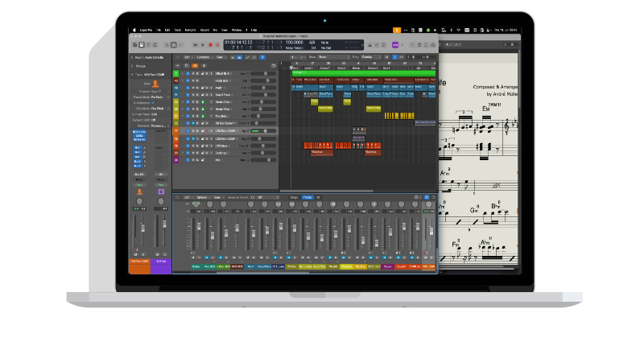644x354 pixels.
Task: Click the orange VOX Fem COMP track icon
Action: click(155, 83)
